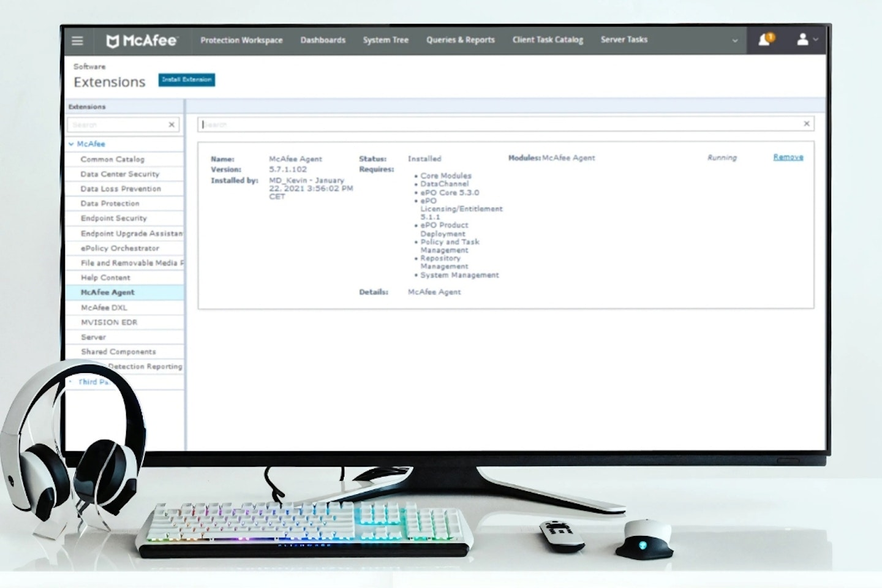This screenshot has width=882, height=588.
Task: Click the Remove link for McAfee Agent
Action: click(x=788, y=157)
